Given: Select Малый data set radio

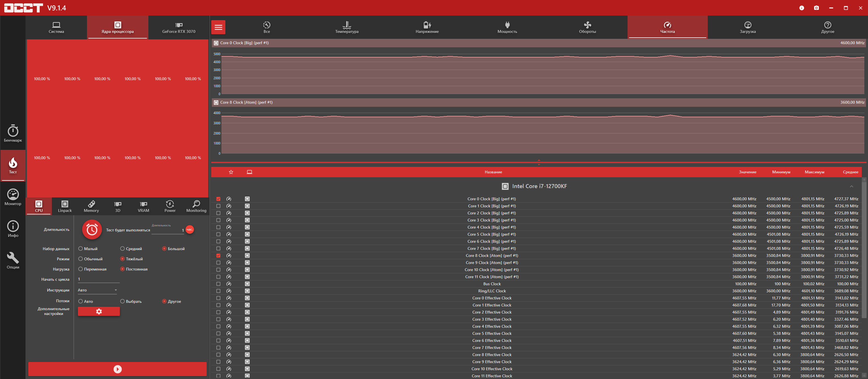Looking at the screenshot, I should [x=80, y=249].
